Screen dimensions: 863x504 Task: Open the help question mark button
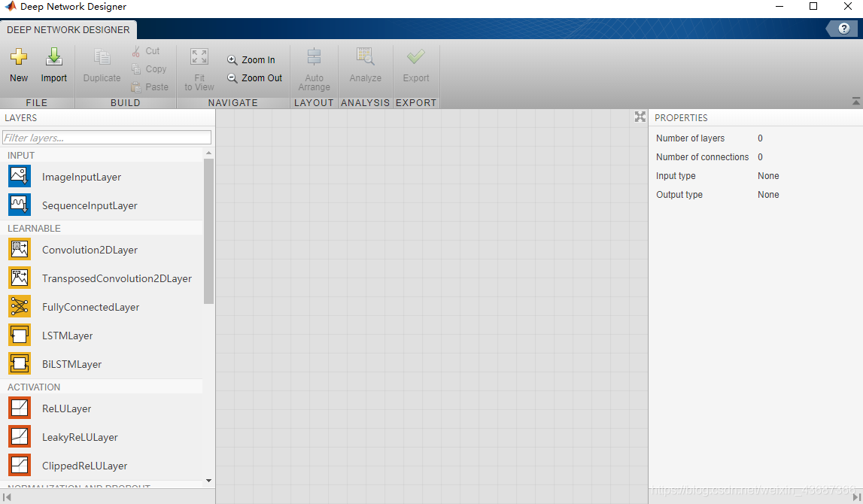[843, 29]
